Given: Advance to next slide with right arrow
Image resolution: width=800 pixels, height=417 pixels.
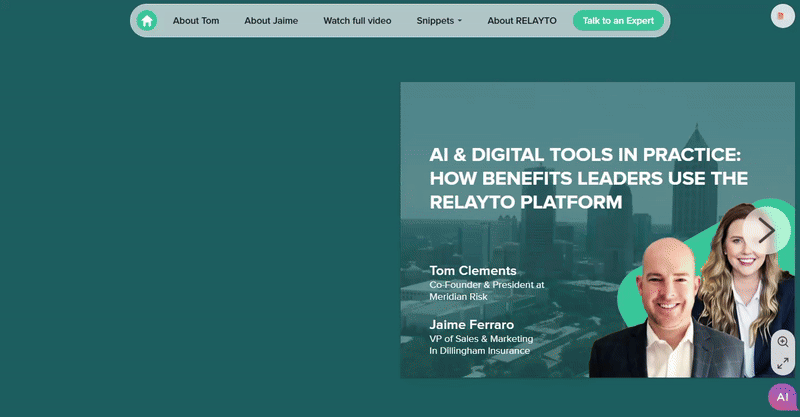Looking at the screenshot, I should point(766,230).
